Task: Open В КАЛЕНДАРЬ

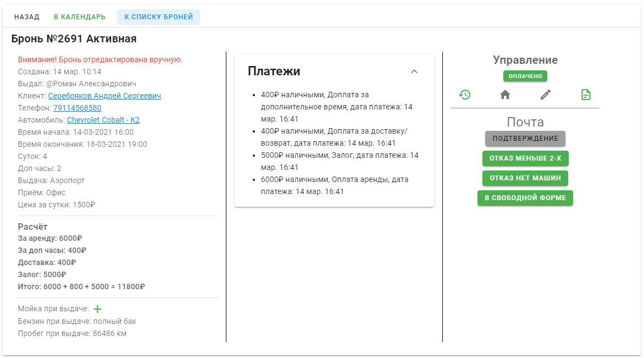Action: (80, 17)
